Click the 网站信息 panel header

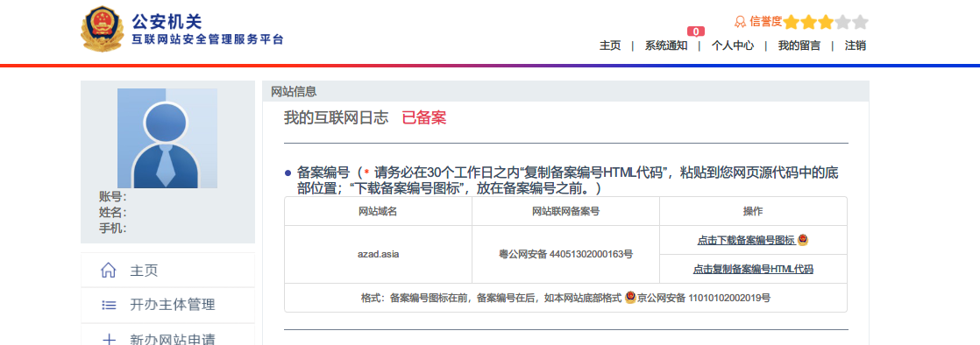click(565, 91)
